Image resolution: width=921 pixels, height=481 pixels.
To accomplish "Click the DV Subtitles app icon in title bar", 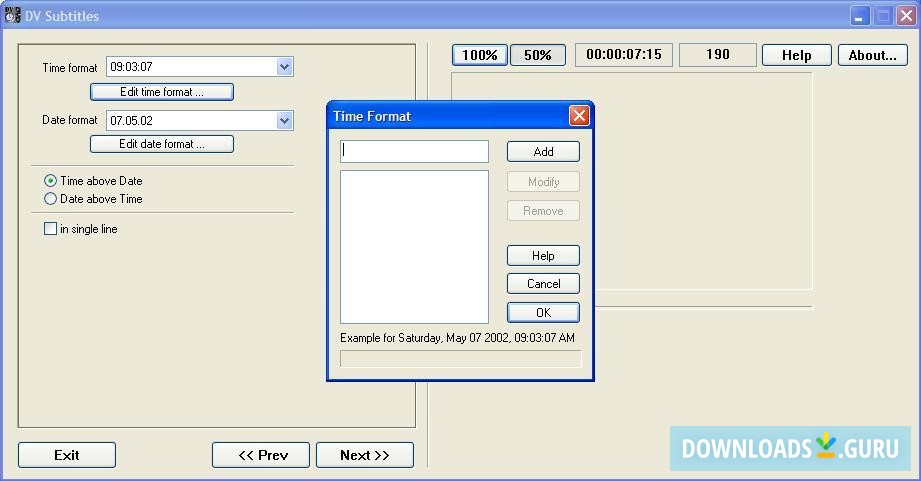I will [x=12, y=15].
